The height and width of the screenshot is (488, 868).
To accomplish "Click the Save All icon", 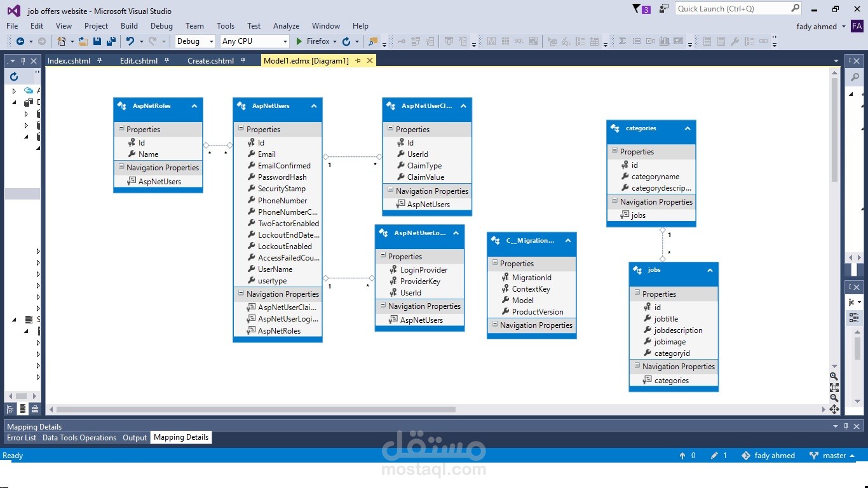I will click(x=111, y=41).
